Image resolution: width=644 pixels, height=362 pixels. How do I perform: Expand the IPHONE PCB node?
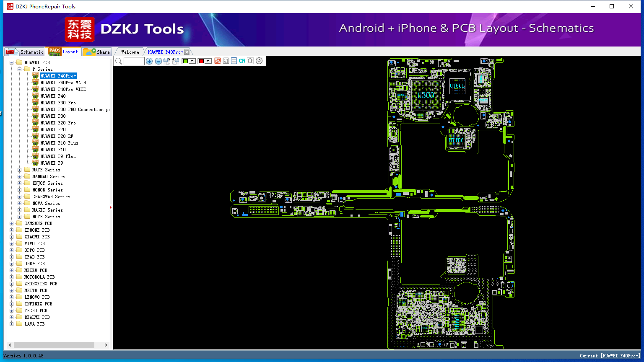11,230
